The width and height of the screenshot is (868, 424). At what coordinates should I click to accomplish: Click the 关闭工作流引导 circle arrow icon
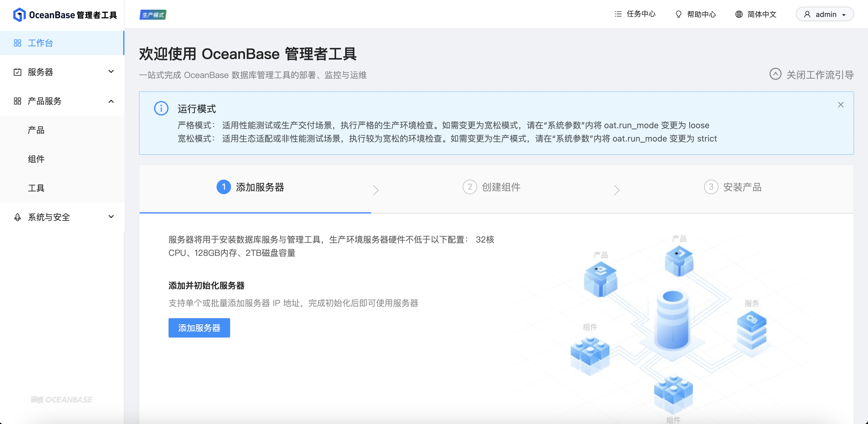775,74
